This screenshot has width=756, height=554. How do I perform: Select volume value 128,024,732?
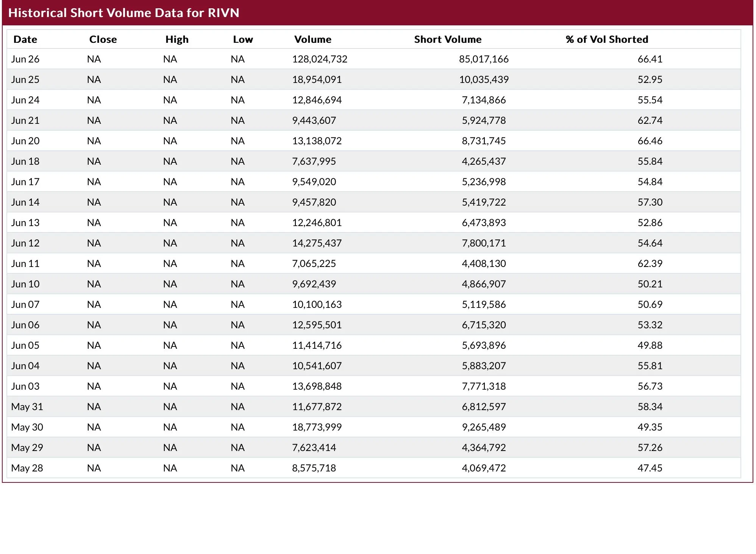(320, 59)
